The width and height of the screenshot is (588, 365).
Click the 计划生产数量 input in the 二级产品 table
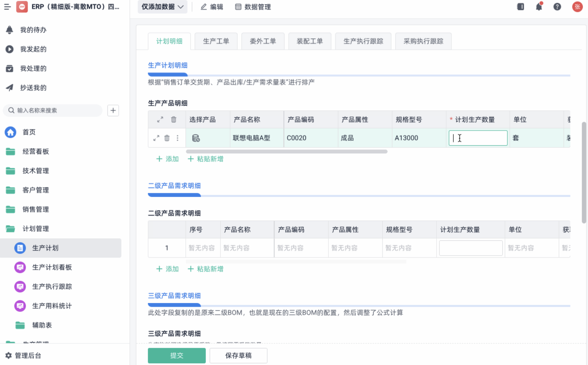471,248
